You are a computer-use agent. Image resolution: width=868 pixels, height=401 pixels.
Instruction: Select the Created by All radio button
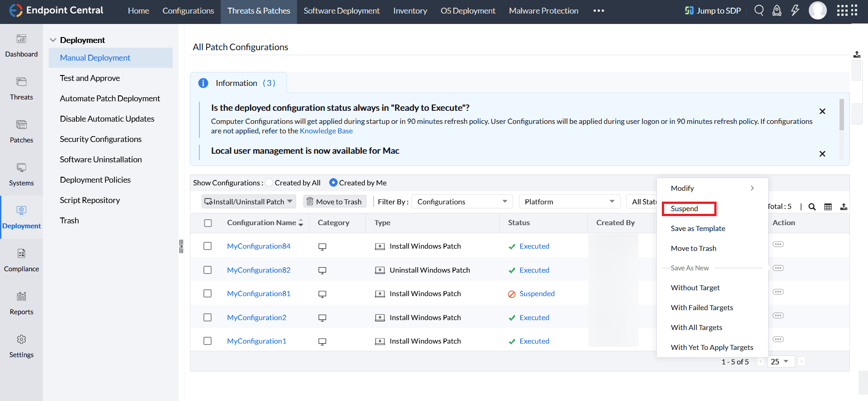[x=269, y=183]
